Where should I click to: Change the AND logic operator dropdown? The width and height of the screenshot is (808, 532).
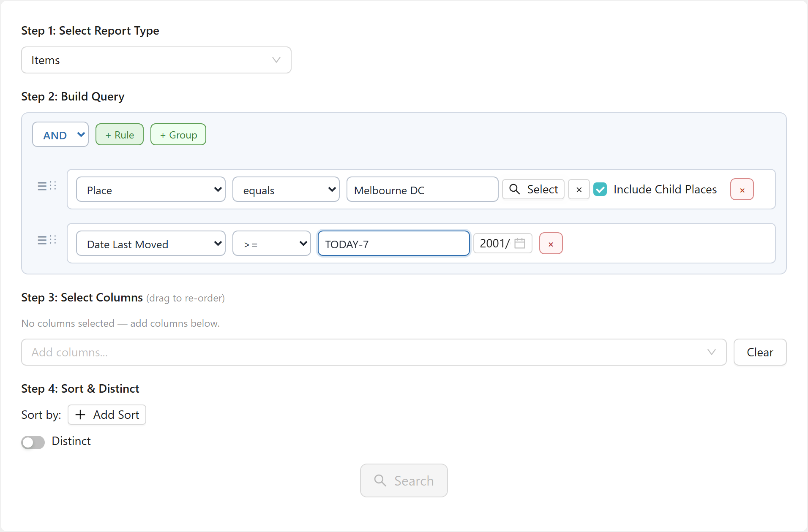(x=60, y=135)
